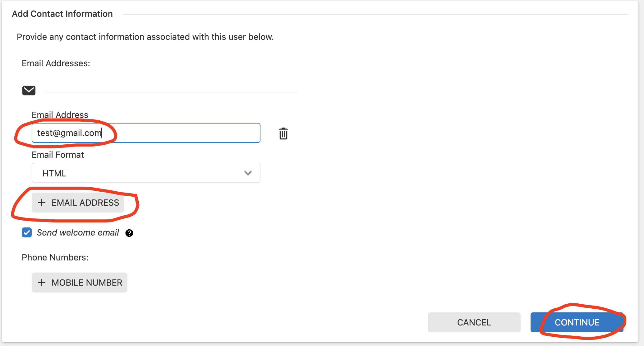Click the Phone Numbers section label
The image size is (644, 346).
[55, 258]
